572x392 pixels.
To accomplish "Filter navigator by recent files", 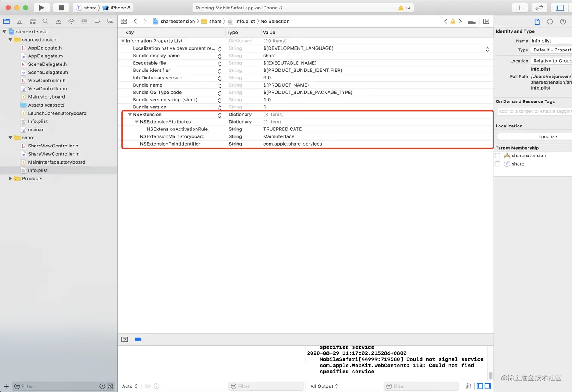I will 102,386.
